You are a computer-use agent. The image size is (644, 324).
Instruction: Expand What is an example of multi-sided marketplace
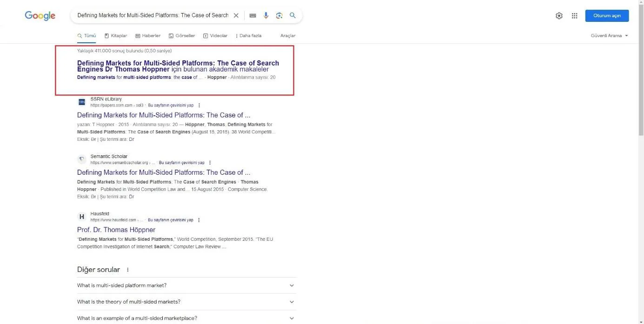click(x=186, y=318)
